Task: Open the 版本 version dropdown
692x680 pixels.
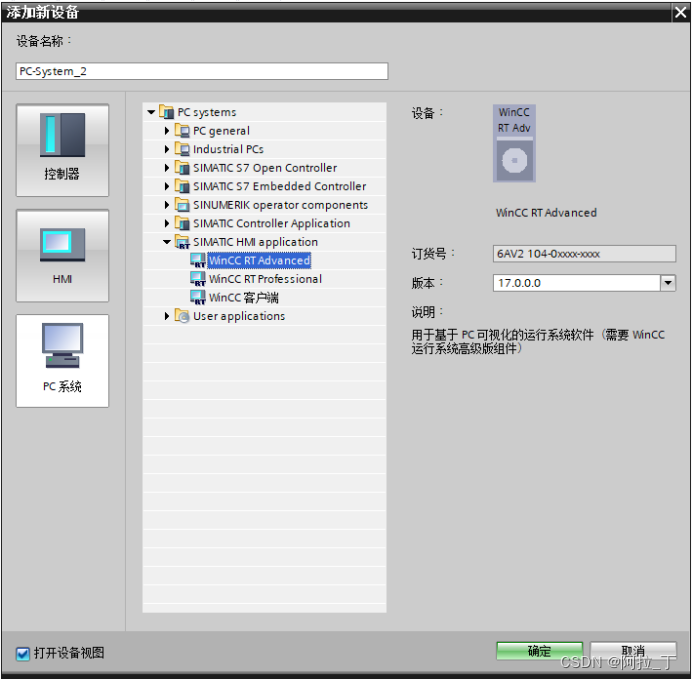Action: [x=668, y=283]
